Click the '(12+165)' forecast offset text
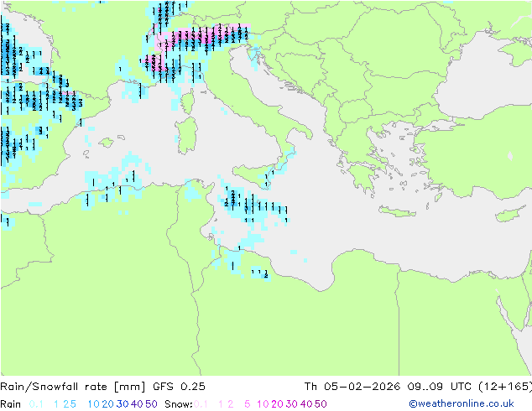This screenshot has width=532, height=411. click(x=505, y=387)
